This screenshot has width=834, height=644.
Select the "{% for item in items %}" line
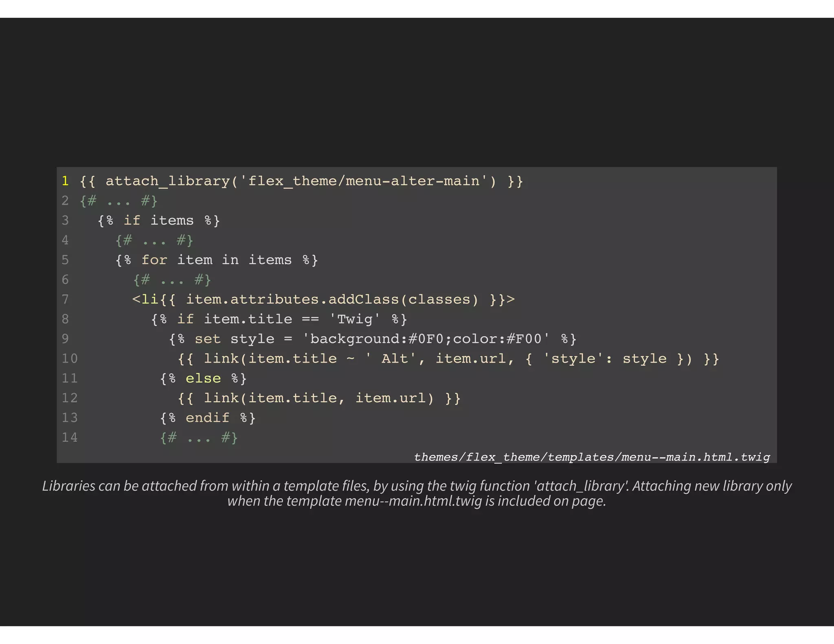coord(217,260)
